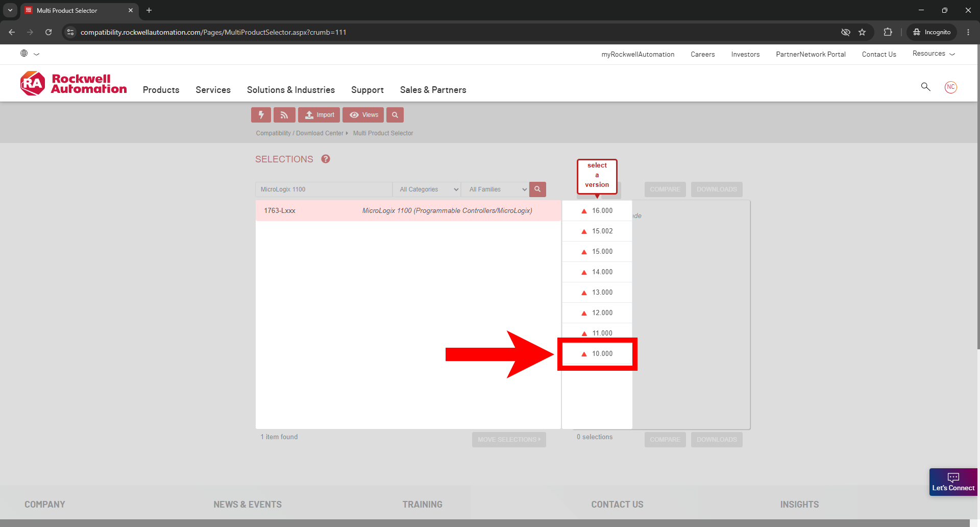Viewport: 980px width, 527px height.
Task: Select version 10.000
Action: click(x=597, y=354)
